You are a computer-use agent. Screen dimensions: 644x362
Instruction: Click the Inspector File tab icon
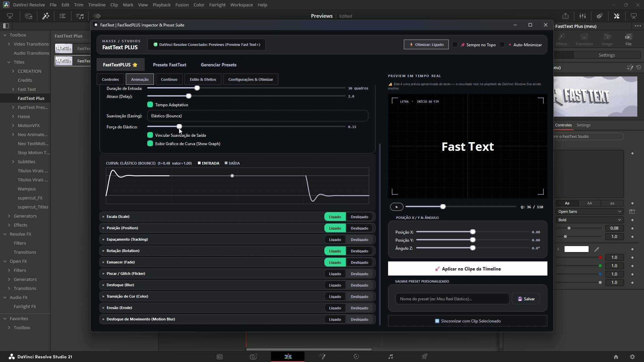click(628, 39)
